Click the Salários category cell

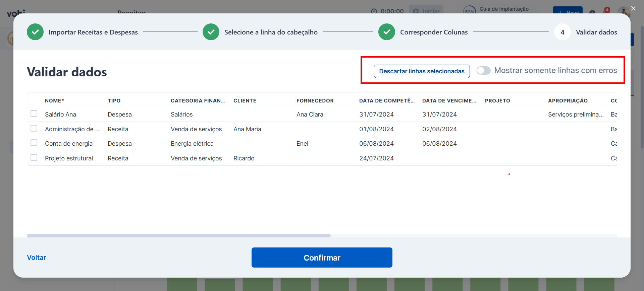click(x=182, y=115)
